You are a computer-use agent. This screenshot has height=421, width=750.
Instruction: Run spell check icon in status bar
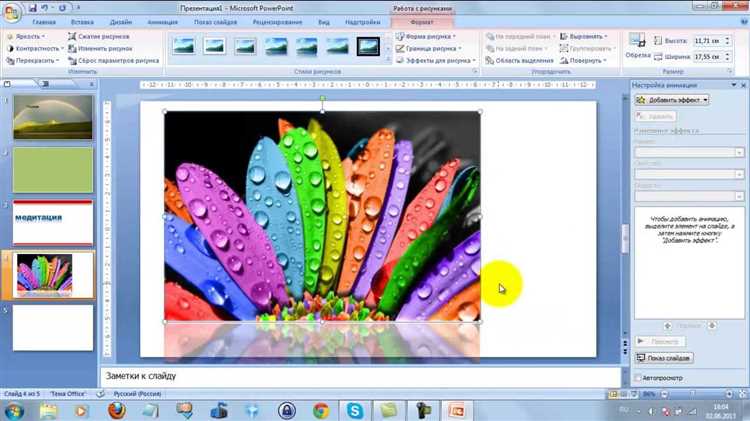pos(100,394)
